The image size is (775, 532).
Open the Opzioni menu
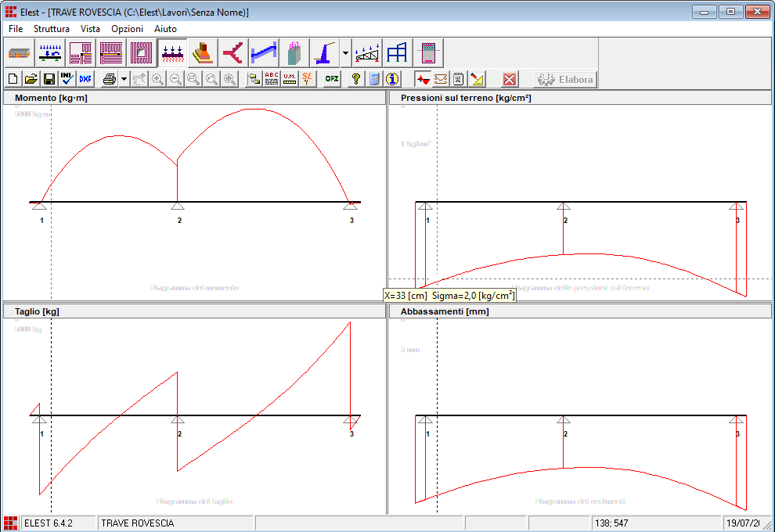[x=127, y=29]
